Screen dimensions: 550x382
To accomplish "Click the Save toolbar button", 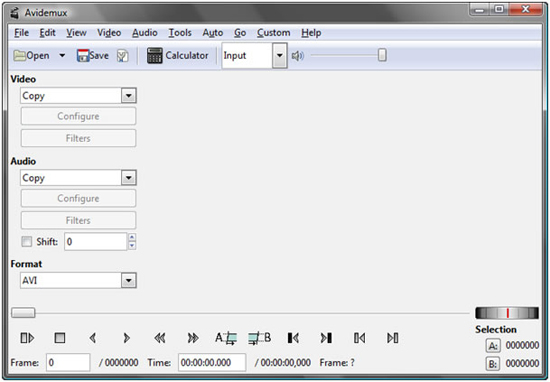I will coord(93,55).
